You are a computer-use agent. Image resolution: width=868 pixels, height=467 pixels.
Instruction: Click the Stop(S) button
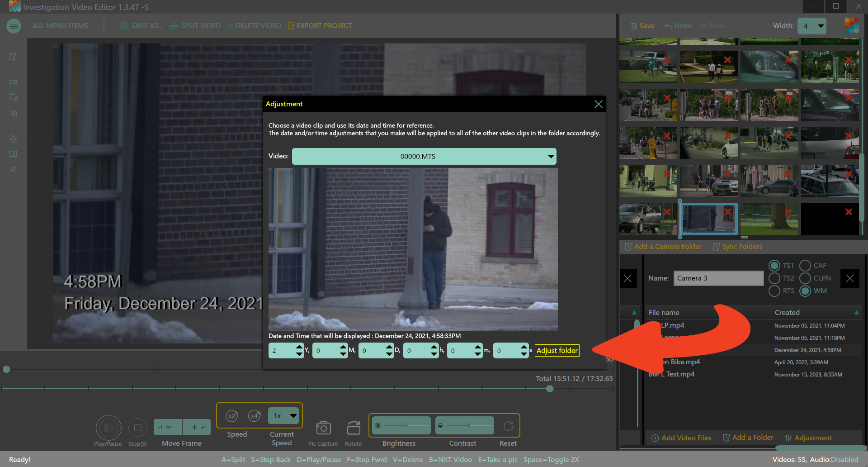tap(137, 428)
